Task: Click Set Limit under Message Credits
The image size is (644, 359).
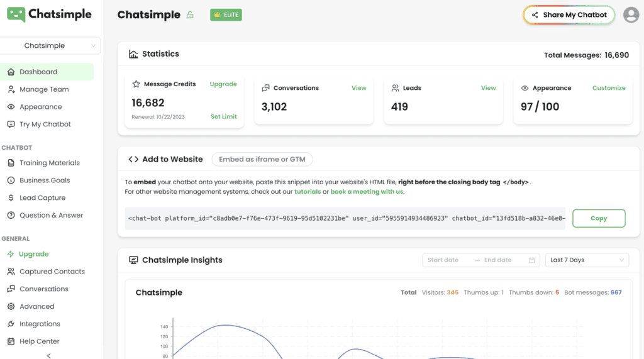Action: point(223,117)
